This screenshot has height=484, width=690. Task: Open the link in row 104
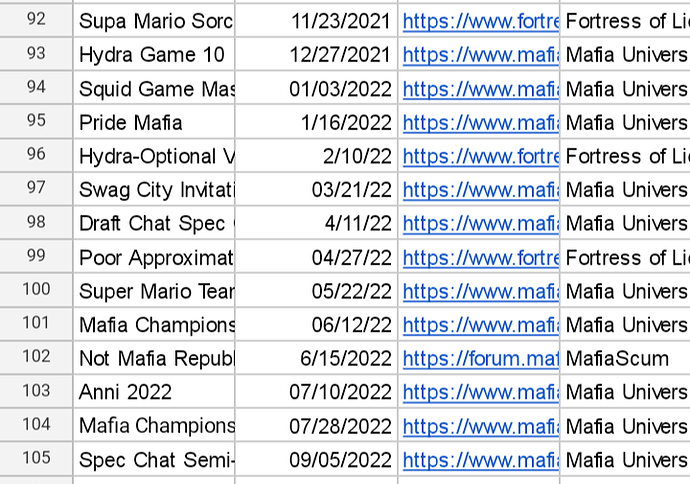click(x=481, y=426)
